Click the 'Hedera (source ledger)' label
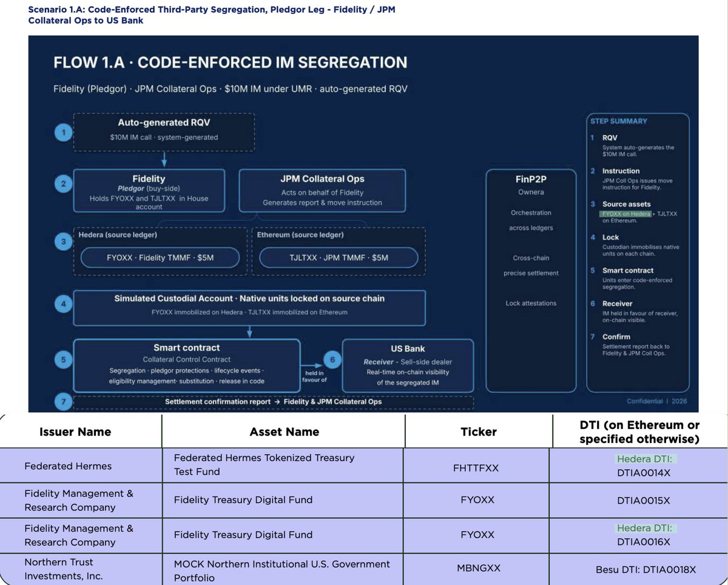Viewport: 728px width, 585px height. 116,234
